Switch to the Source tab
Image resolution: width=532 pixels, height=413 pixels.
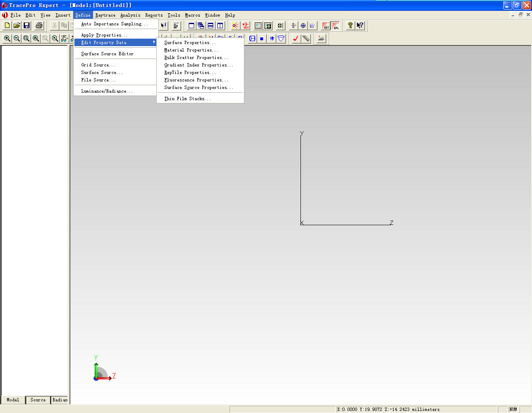pyautogui.click(x=38, y=400)
